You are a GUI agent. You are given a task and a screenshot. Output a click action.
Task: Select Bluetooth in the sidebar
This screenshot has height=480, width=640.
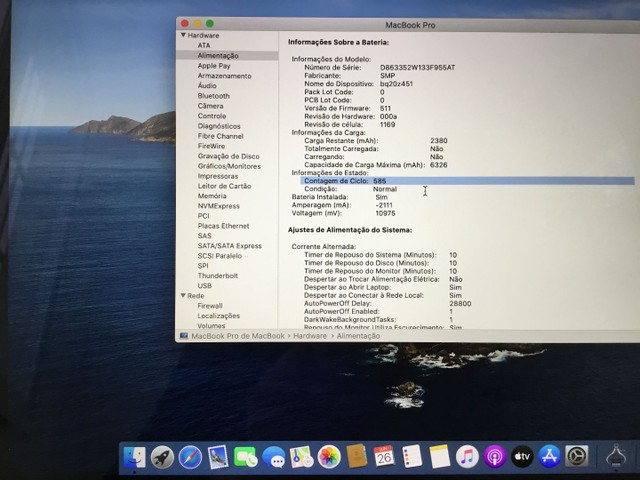[x=213, y=96]
